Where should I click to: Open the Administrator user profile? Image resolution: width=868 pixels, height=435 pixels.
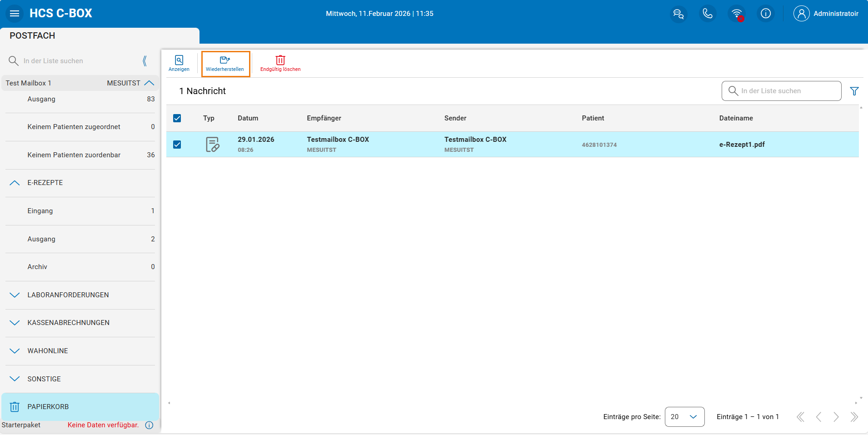click(x=826, y=14)
